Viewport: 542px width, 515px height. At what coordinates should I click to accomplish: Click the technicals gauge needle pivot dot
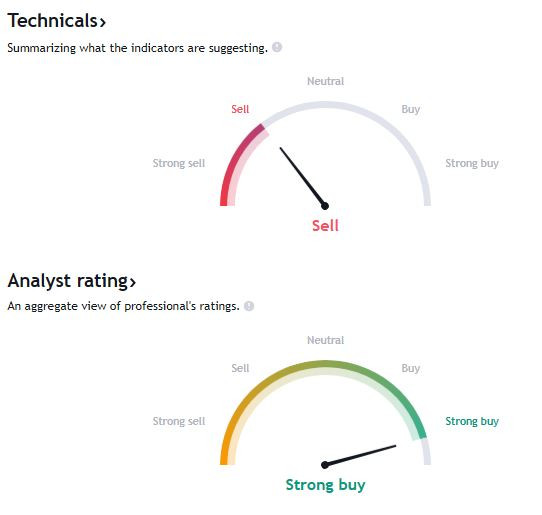(325, 206)
